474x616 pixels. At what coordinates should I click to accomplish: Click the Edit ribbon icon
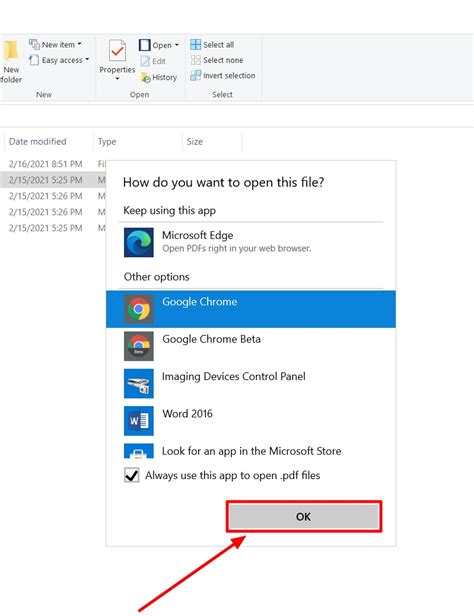coord(145,61)
